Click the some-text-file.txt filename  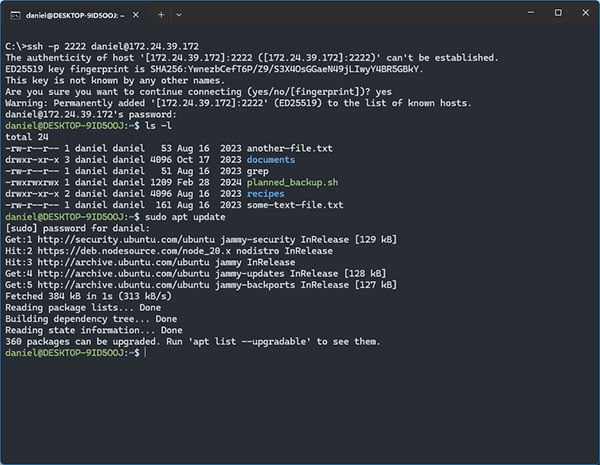[x=295, y=205]
